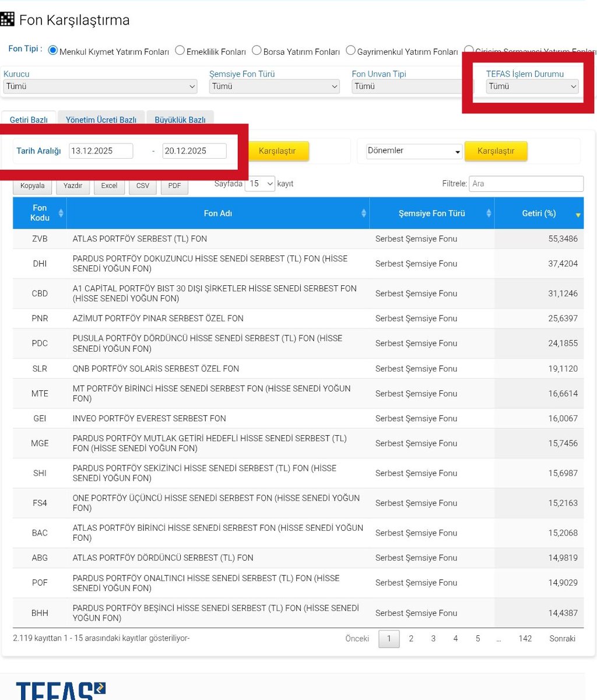Click fund code CBD
597x700 pixels.
point(40,293)
